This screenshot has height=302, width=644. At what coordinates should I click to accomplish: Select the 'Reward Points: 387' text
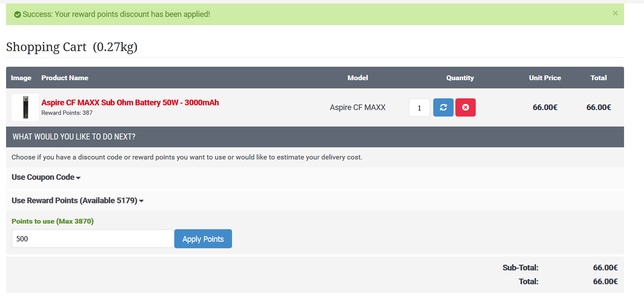[67, 113]
